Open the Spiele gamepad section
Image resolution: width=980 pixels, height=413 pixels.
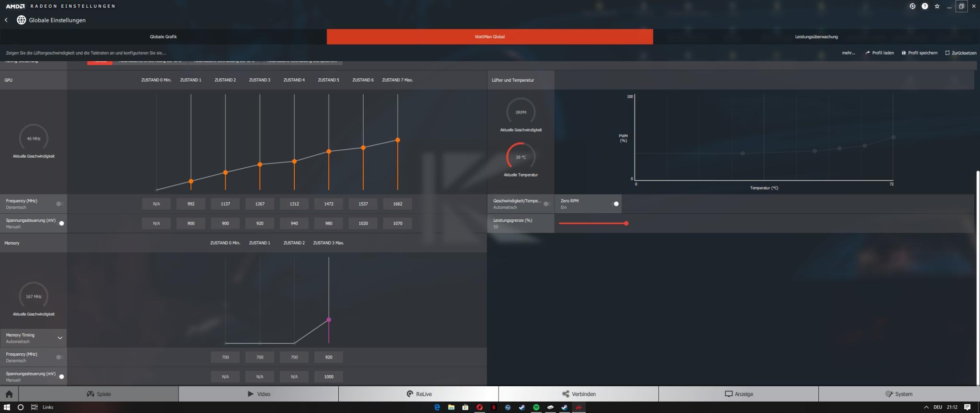tap(99, 394)
